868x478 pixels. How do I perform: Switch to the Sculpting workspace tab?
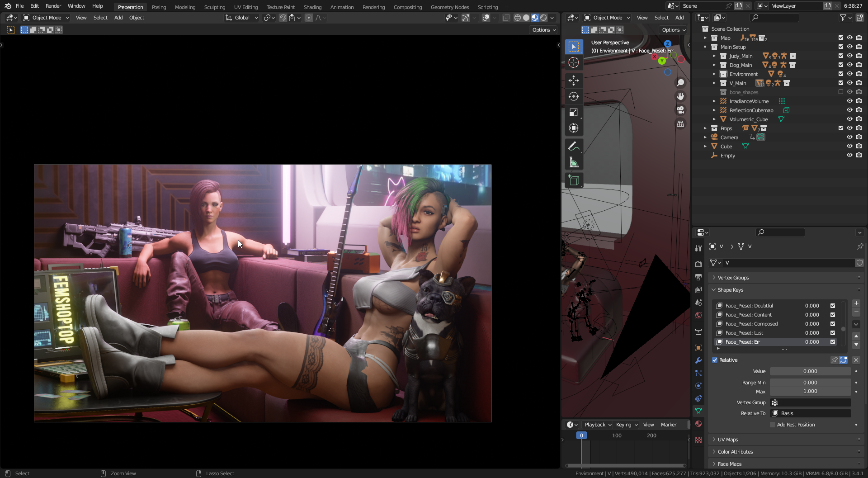pyautogui.click(x=215, y=7)
